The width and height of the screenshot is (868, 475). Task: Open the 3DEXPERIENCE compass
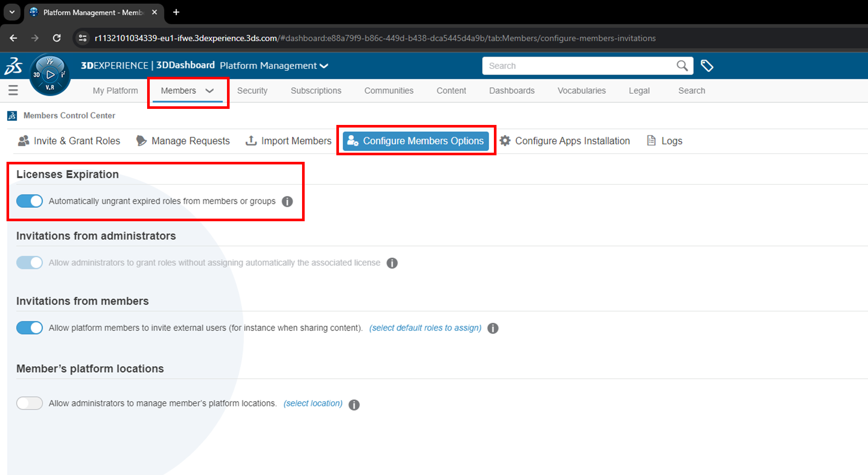50,75
